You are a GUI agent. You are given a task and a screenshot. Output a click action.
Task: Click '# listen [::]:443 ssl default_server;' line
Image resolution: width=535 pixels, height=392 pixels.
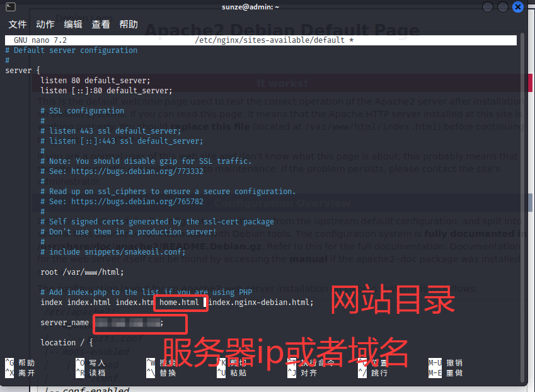point(122,141)
